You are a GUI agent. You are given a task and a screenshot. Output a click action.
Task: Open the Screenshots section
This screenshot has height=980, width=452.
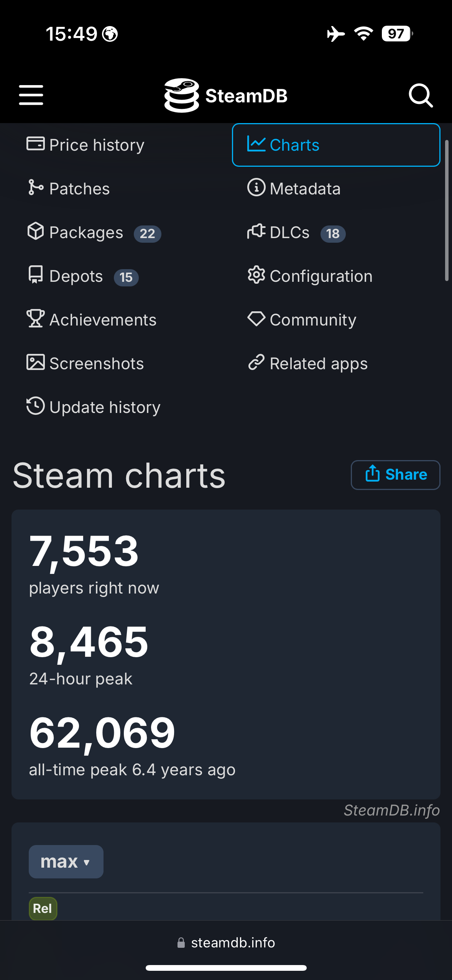pos(85,363)
